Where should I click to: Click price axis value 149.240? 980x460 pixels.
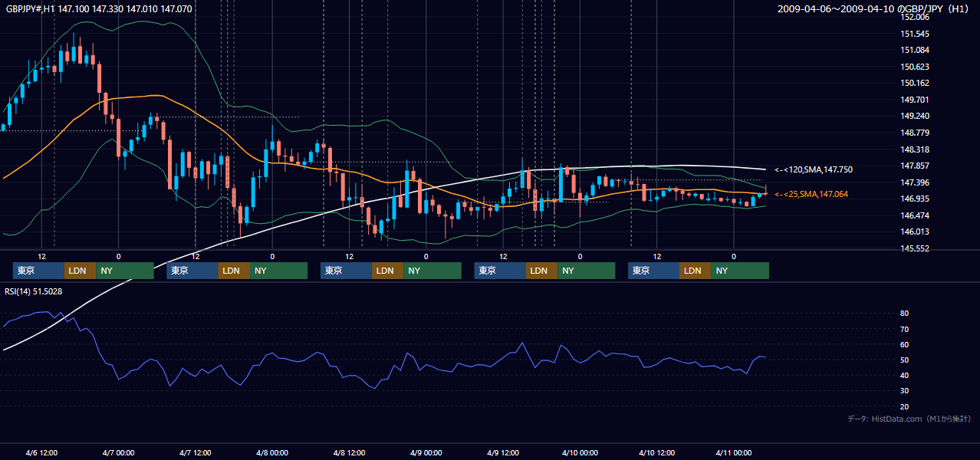(915, 116)
